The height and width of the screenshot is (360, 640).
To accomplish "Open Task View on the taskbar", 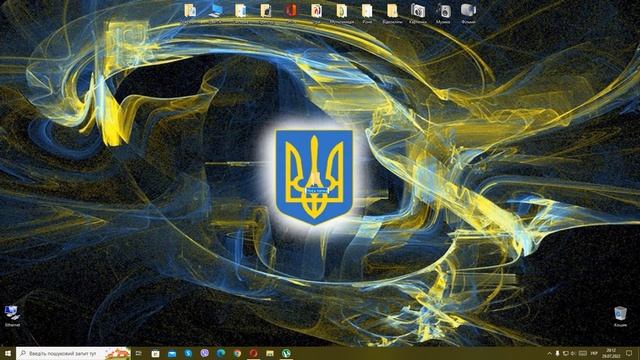I will pos(139,353).
